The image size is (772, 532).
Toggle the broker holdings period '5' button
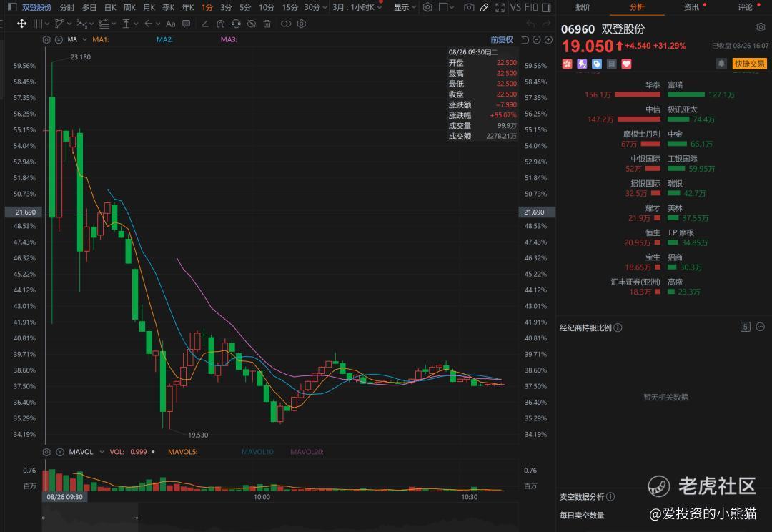click(x=746, y=327)
